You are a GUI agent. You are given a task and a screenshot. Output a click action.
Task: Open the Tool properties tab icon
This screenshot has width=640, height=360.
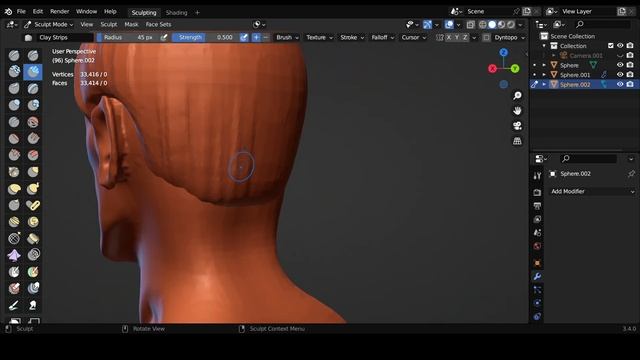tap(537, 176)
